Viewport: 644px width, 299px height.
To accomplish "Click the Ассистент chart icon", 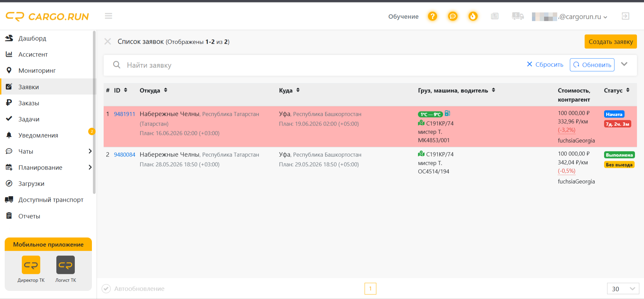I will coord(9,54).
